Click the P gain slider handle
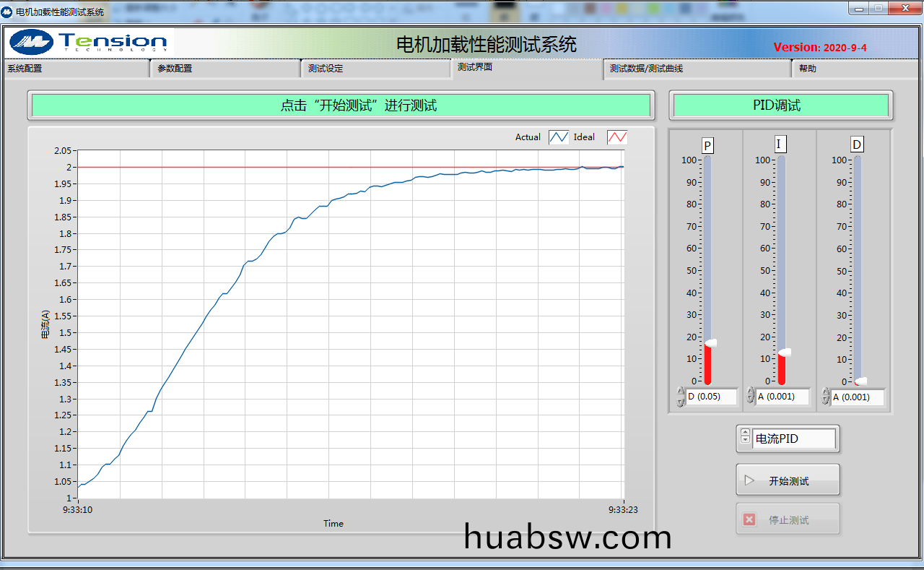924x570 pixels. pos(710,343)
